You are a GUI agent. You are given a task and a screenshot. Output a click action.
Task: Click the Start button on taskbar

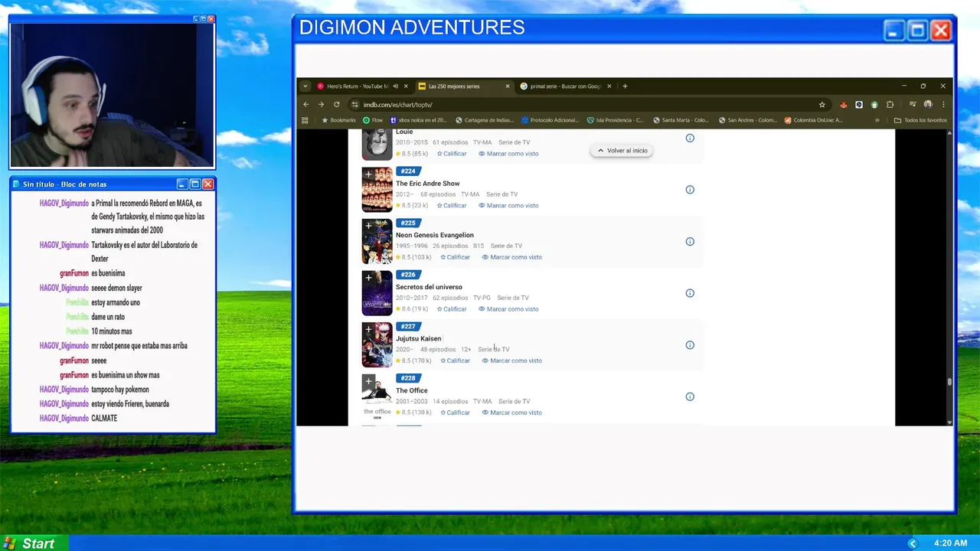click(34, 543)
